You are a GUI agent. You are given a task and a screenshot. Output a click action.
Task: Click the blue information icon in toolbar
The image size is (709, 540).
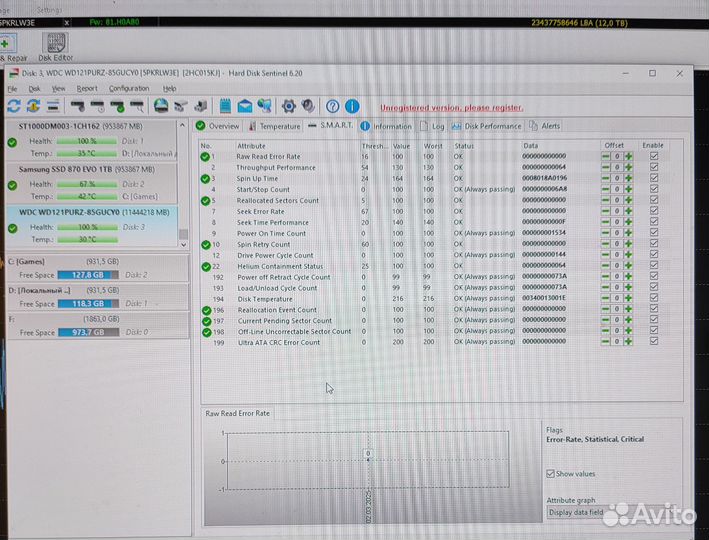pyautogui.click(x=352, y=106)
